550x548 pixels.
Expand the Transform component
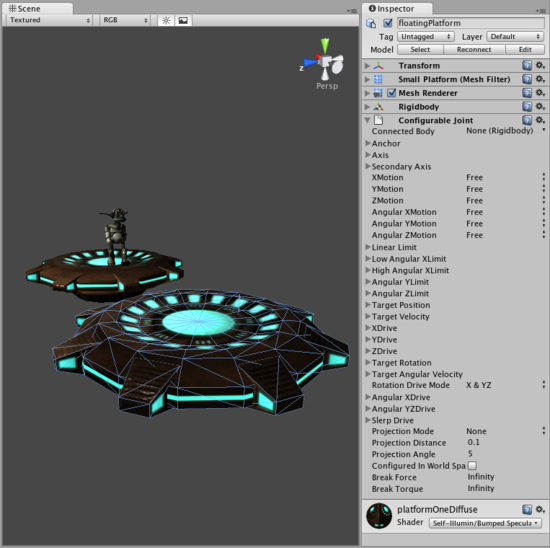pos(367,66)
